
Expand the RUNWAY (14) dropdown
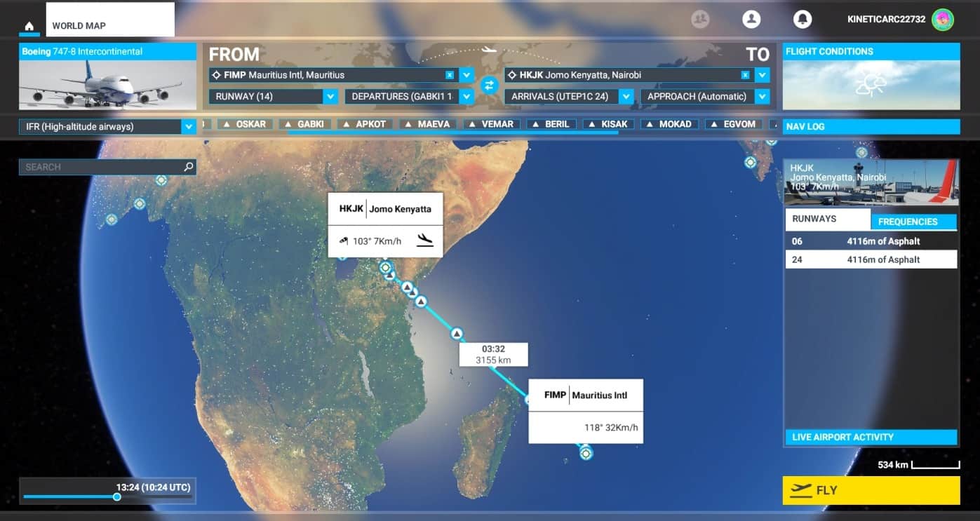coord(330,97)
